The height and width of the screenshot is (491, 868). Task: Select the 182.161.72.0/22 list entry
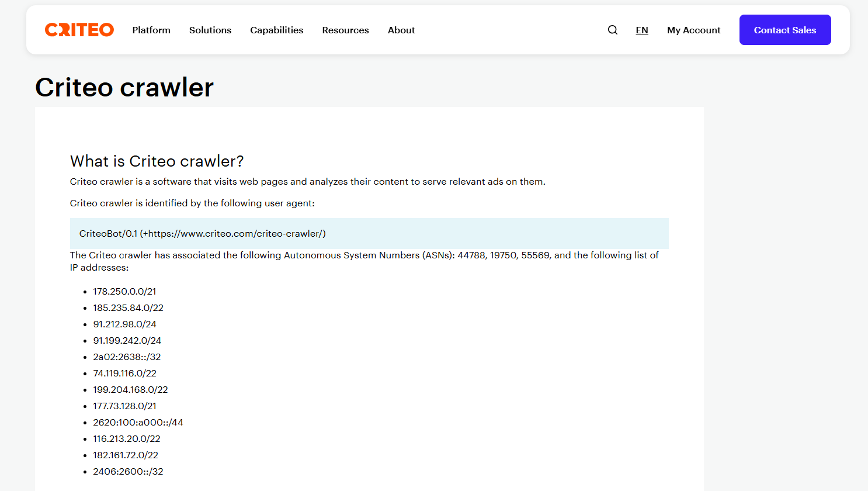(126, 455)
